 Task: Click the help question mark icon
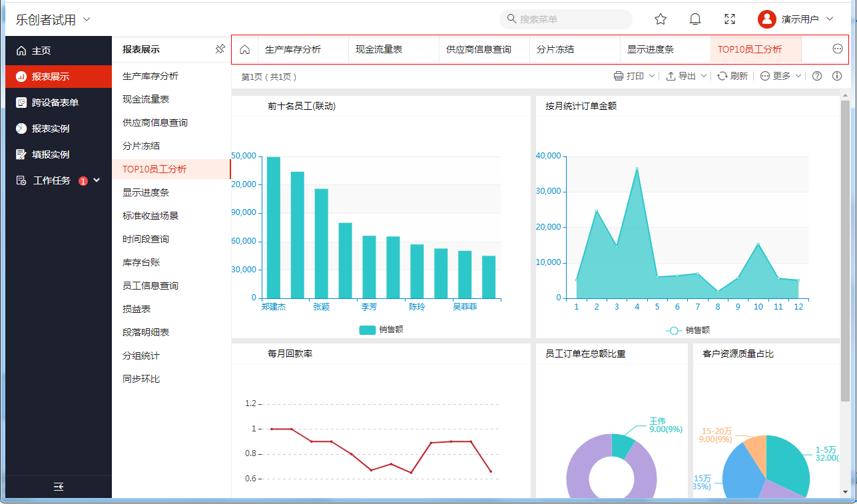pyautogui.click(x=817, y=76)
